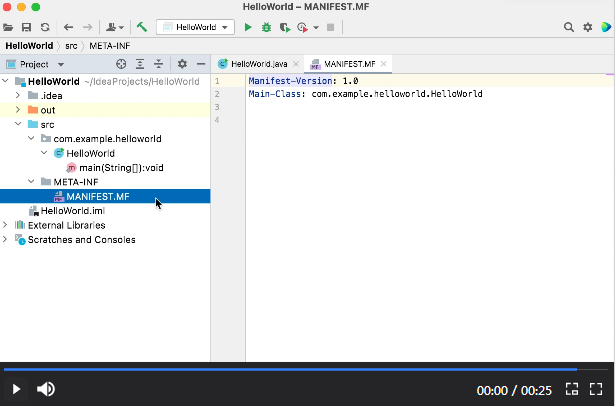Image resolution: width=615 pixels, height=406 pixels.
Task: Click the Reload from Disk sync icon
Action: tap(45, 27)
